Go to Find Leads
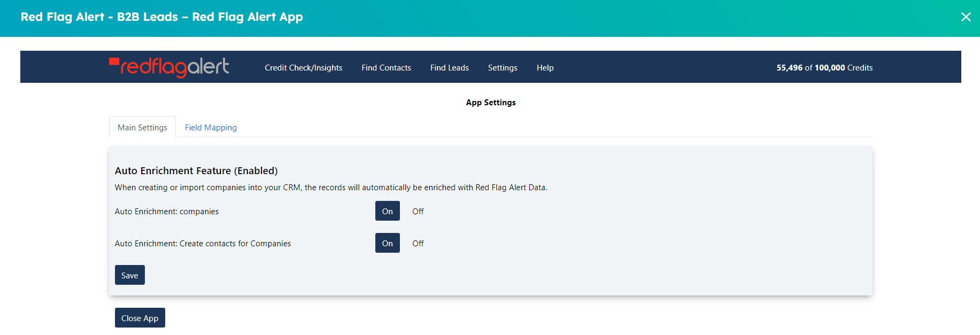 (x=450, y=68)
